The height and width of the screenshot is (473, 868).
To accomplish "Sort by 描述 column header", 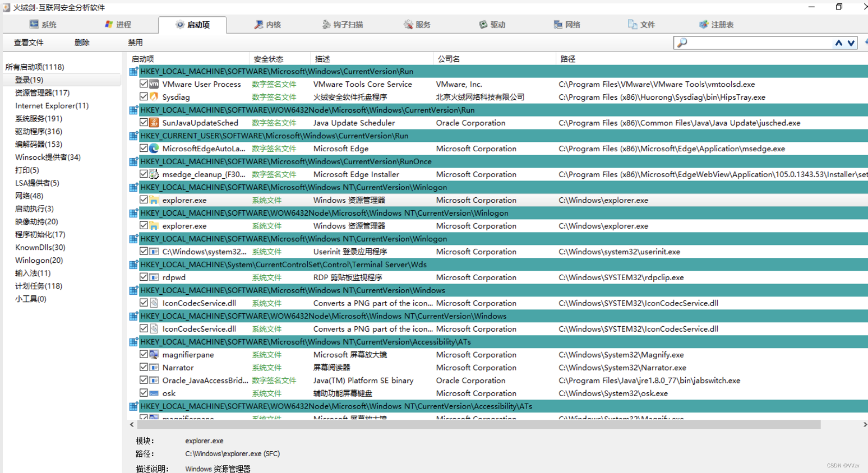I will 371,59.
